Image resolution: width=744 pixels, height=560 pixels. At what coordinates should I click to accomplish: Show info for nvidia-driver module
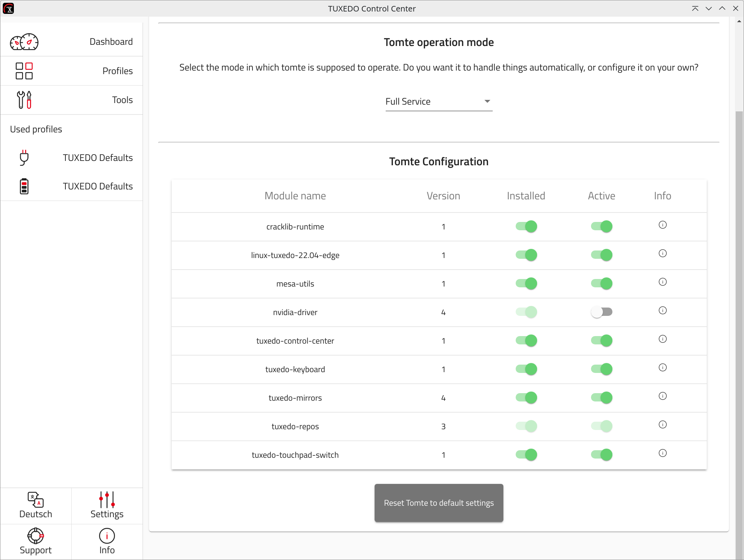pos(663,310)
